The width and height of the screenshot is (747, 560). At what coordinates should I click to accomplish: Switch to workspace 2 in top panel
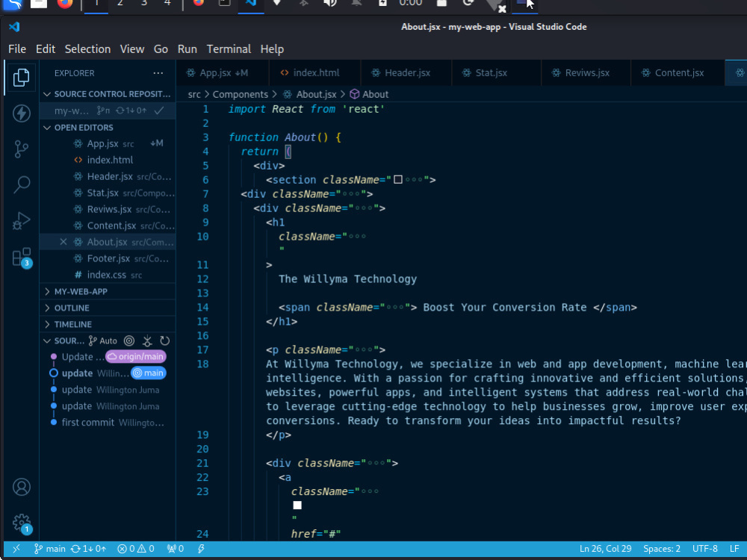coord(120,3)
